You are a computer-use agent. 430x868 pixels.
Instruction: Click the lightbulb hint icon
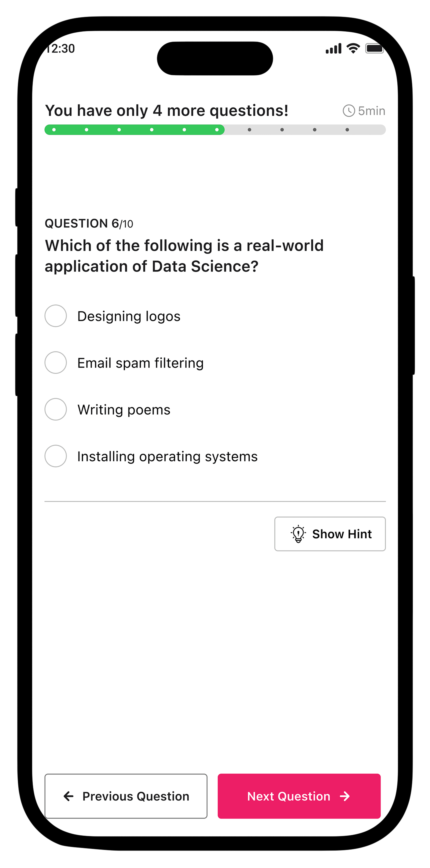[x=298, y=534]
